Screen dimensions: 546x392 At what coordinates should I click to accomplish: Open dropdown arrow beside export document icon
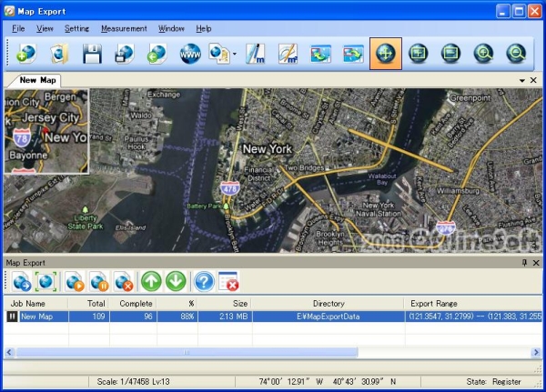235,54
